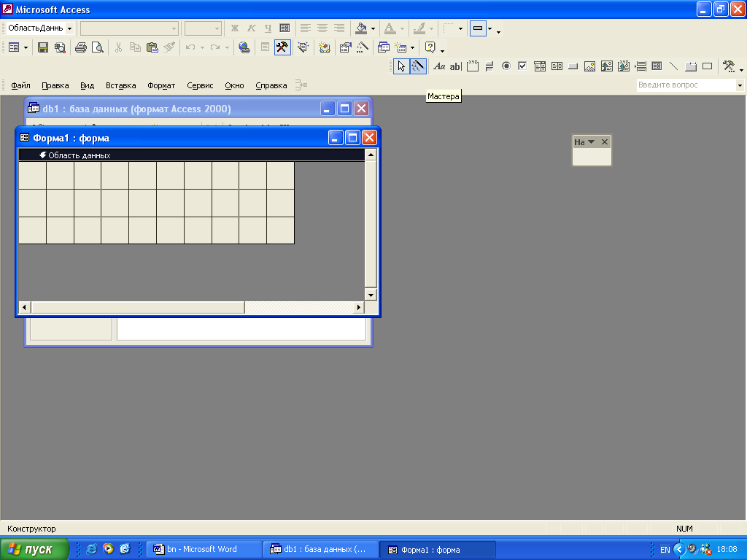Viewport: 747px width, 560px height.
Task: Open the special effect dropdown arrow
Action: click(x=489, y=28)
